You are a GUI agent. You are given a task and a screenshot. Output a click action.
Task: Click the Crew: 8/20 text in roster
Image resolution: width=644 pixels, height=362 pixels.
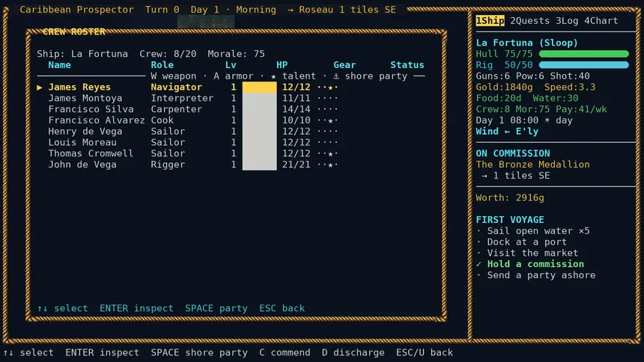168,54
